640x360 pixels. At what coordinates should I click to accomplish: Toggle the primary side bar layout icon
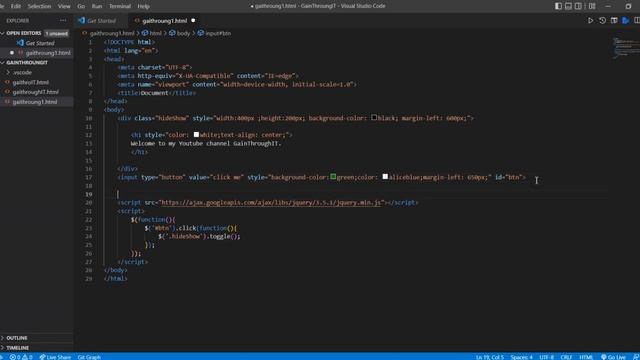[x=558, y=6]
